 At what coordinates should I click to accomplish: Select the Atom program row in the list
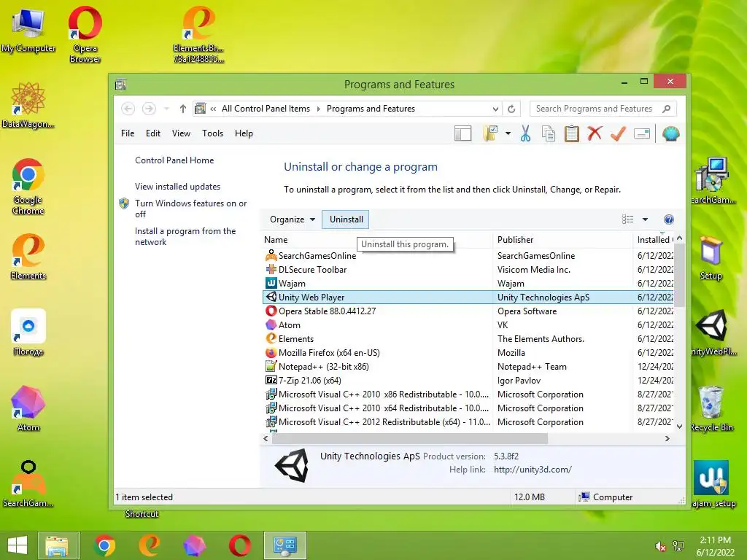468,324
